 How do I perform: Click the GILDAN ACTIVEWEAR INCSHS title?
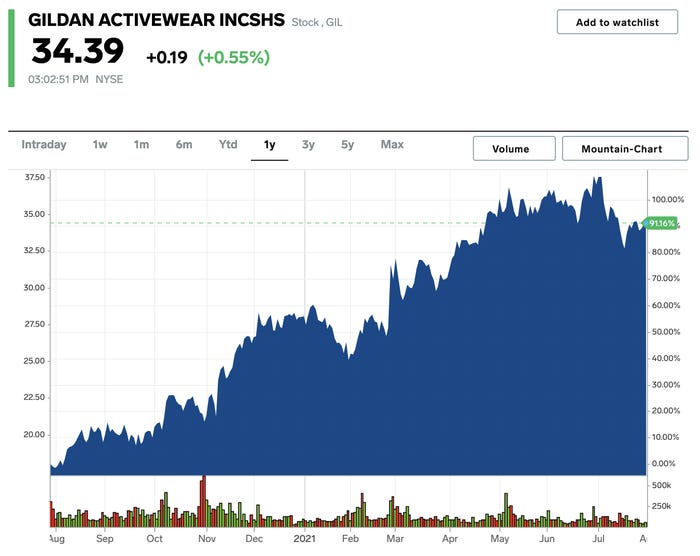pos(156,20)
